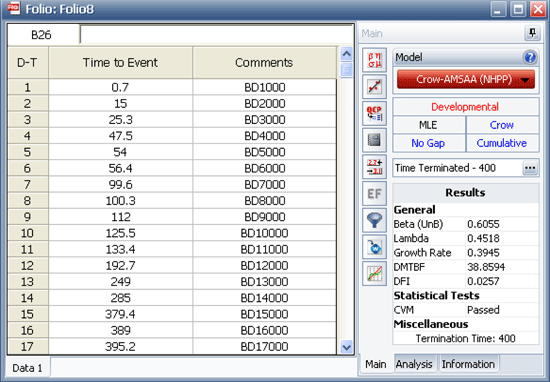550x382 pixels.
Task: Click the B26 cell reference box
Action: click(43, 35)
